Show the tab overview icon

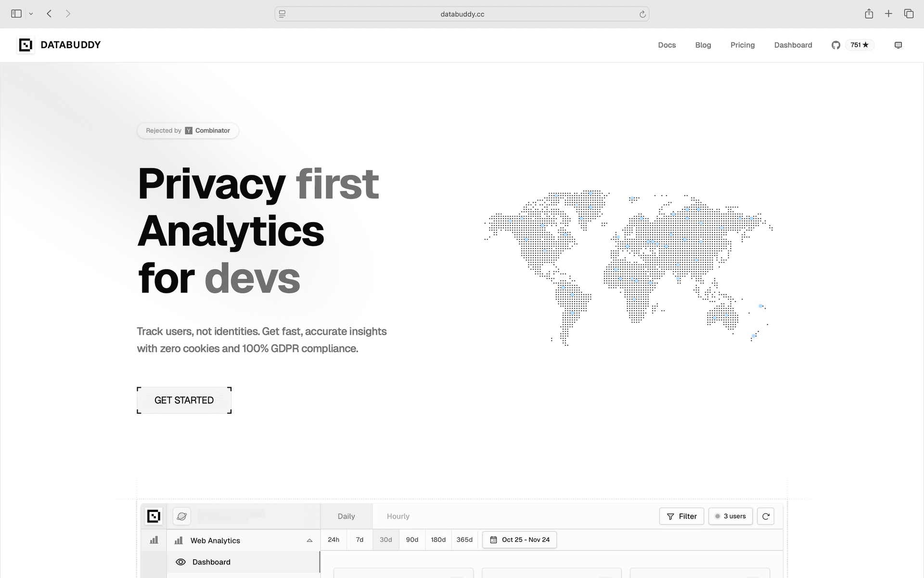point(909,13)
